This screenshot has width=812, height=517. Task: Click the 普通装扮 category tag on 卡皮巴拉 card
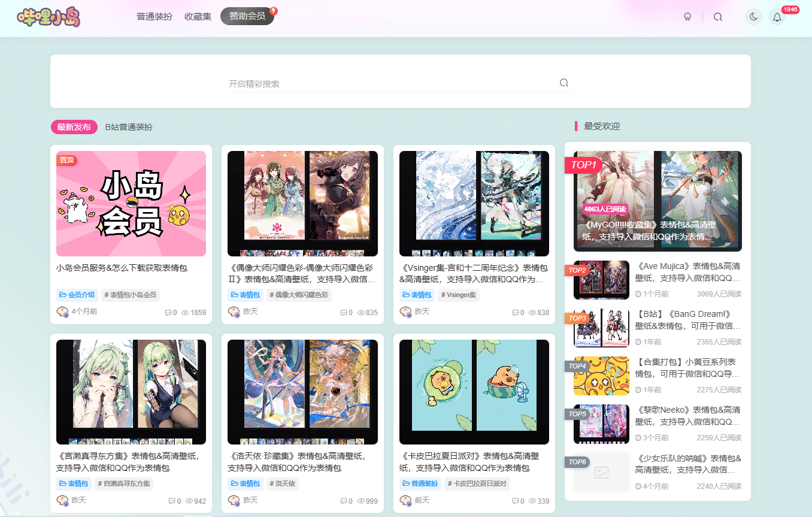420,483
